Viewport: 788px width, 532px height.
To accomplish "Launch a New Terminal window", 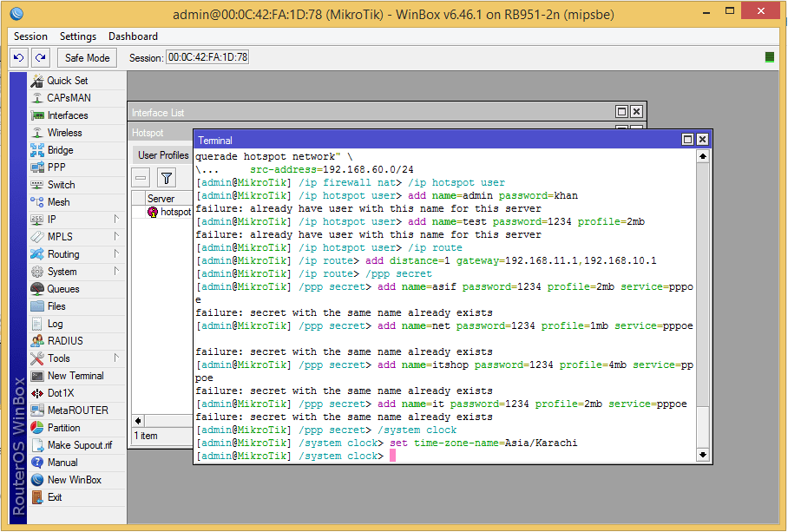I will [76, 376].
